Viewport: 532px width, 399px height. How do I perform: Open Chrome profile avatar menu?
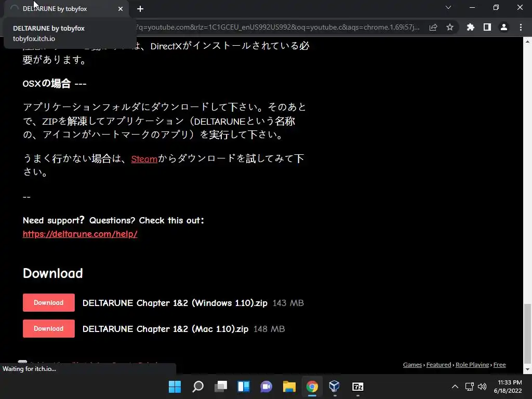(504, 27)
